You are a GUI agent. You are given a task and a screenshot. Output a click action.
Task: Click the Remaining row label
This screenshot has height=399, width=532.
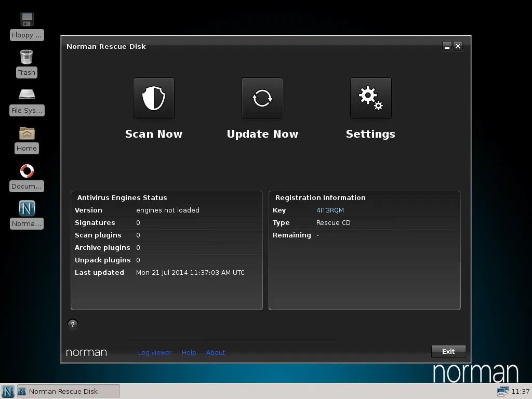tap(292, 235)
